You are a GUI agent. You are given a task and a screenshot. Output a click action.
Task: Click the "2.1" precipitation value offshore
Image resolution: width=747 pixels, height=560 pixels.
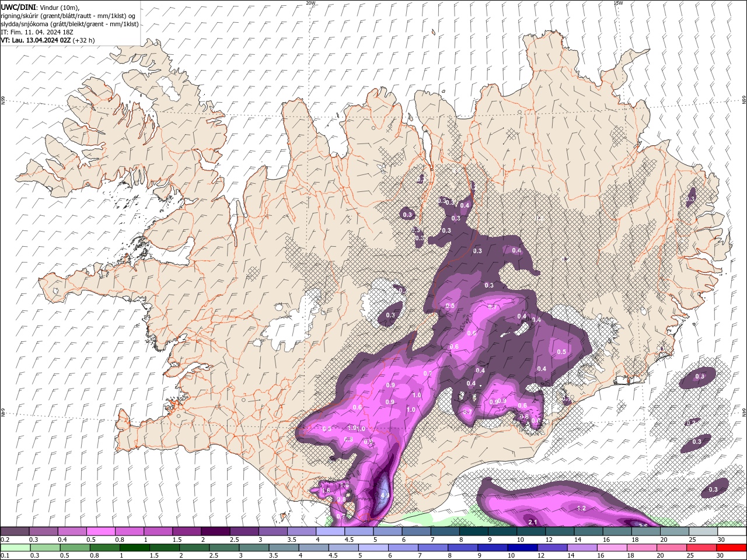532,522
